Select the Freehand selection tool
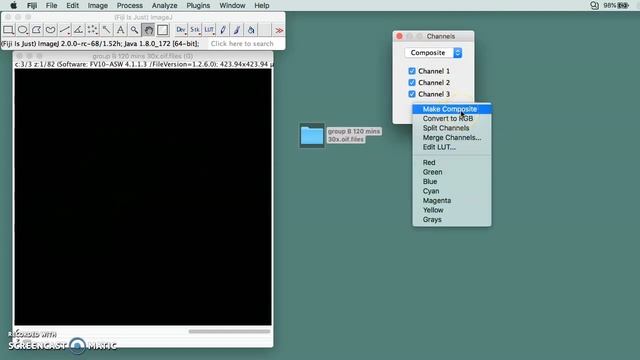Screen dimensions: 640x360 [x=50, y=30]
